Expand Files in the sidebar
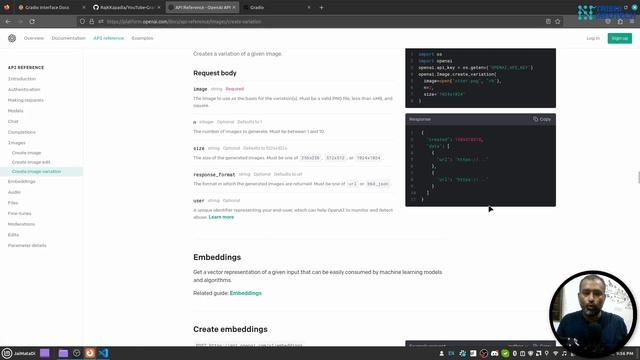The height and width of the screenshot is (360, 640). click(13, 202)
